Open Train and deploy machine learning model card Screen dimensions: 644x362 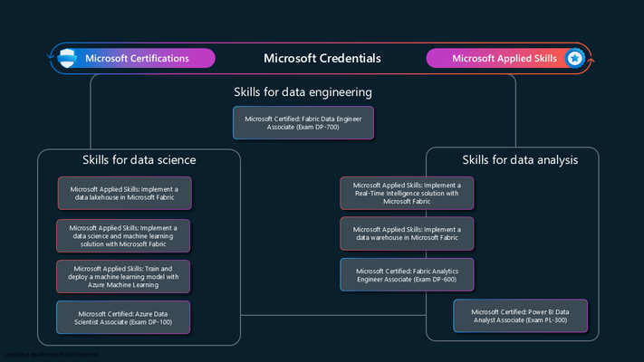pos(123,277)
